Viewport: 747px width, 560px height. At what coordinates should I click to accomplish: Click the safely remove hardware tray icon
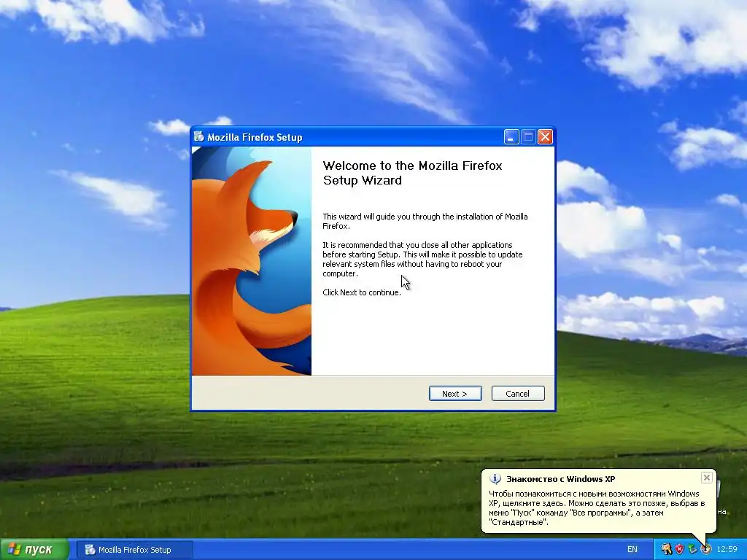click(x=693, y=550)
